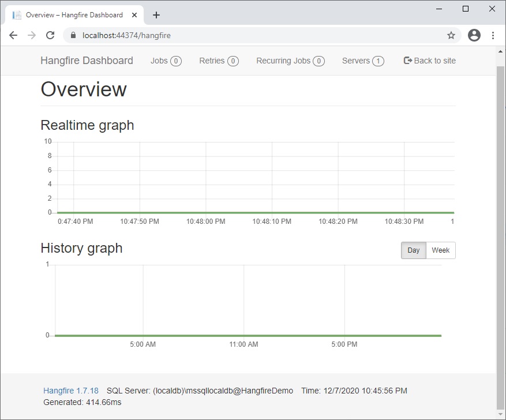506x420 pixels.
Task: Click the 5:00 AM history axis label
Action: pyautogui.click(x=143, y=344)
